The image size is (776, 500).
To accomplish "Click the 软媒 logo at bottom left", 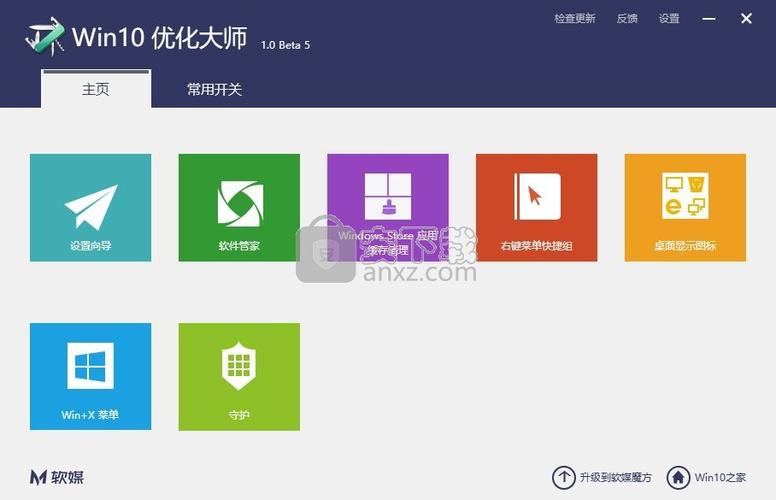I will pos(57,477).
